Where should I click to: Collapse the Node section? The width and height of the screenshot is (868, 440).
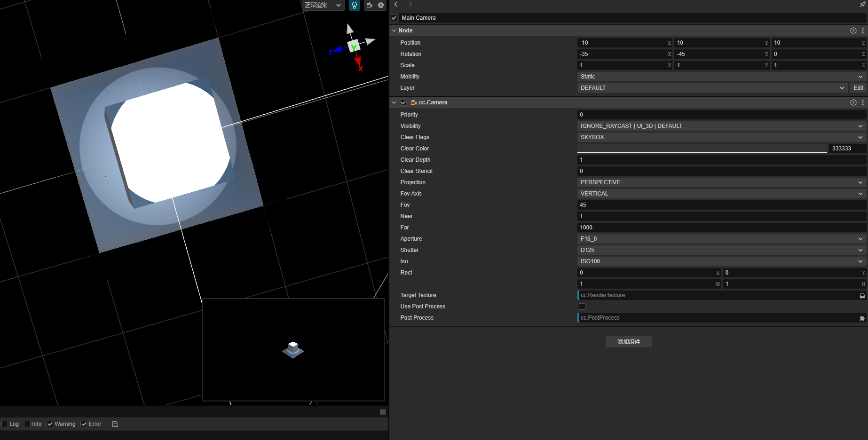pos(394,31)
